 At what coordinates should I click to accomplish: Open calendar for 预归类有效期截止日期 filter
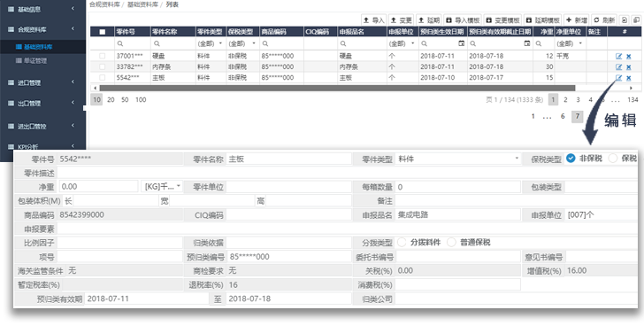(527, 43)
